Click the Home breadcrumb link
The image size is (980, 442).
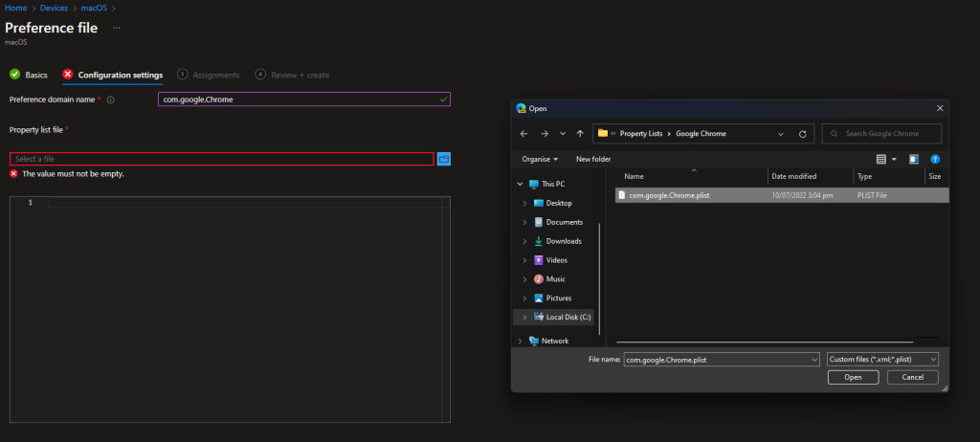[x=15, y=8]
